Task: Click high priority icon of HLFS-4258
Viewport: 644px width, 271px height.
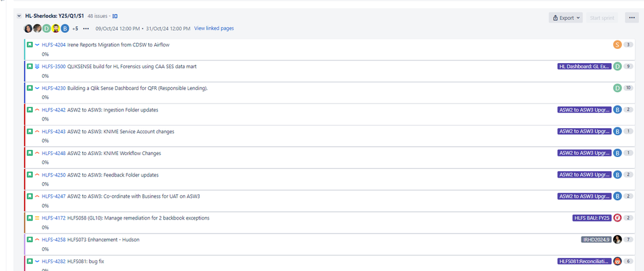Action: (37, 239)
